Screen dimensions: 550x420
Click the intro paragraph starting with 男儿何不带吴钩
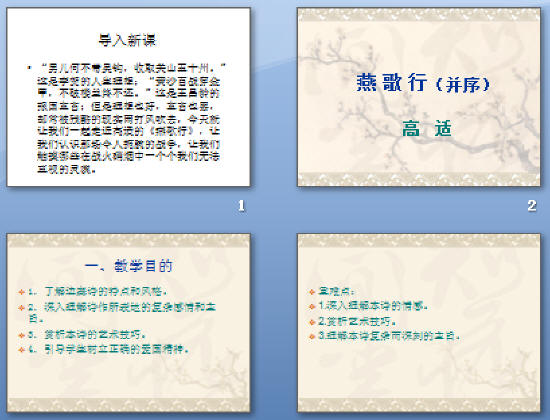pos(129,119)
